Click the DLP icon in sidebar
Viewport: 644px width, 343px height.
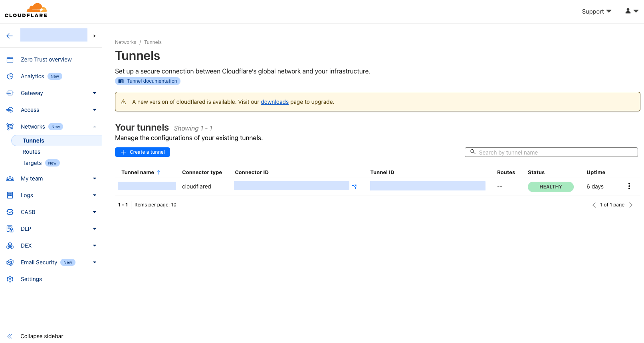coord(10,229)
